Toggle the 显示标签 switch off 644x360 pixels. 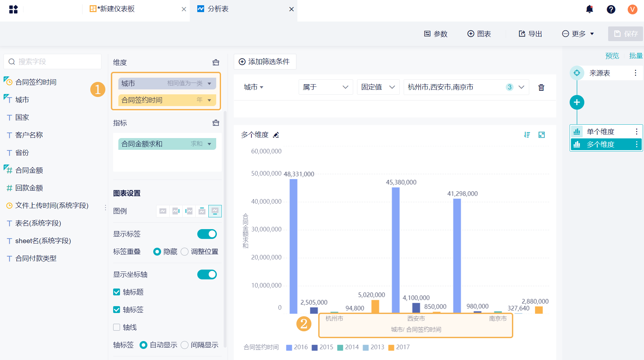[x=207, y=234]
